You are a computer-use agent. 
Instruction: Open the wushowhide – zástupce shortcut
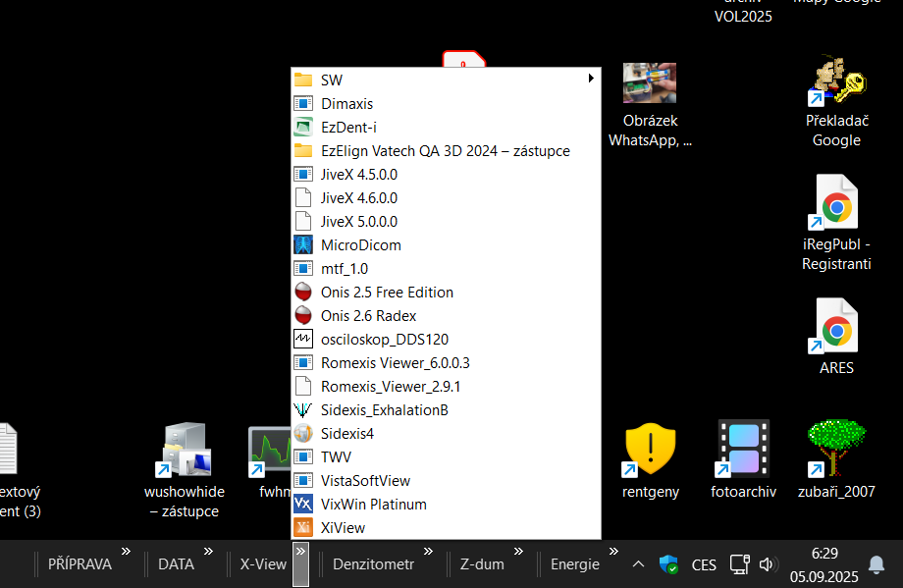(x=185, y=470)
